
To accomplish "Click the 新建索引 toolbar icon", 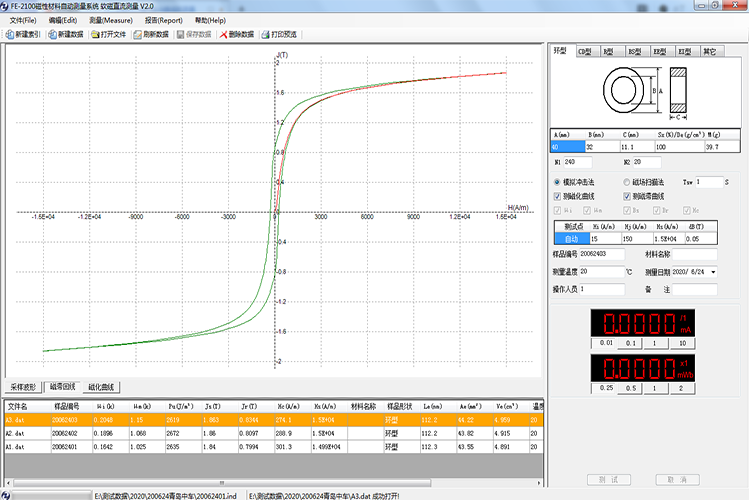I will (10, 34).
